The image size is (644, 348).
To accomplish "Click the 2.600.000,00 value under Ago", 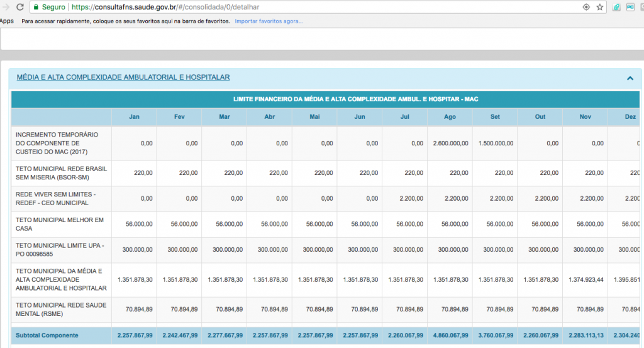I will click(450, 143).
